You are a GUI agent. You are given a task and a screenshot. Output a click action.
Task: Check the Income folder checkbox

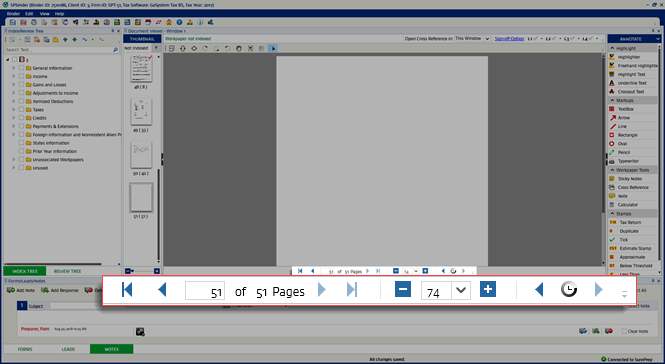[21, 76]
